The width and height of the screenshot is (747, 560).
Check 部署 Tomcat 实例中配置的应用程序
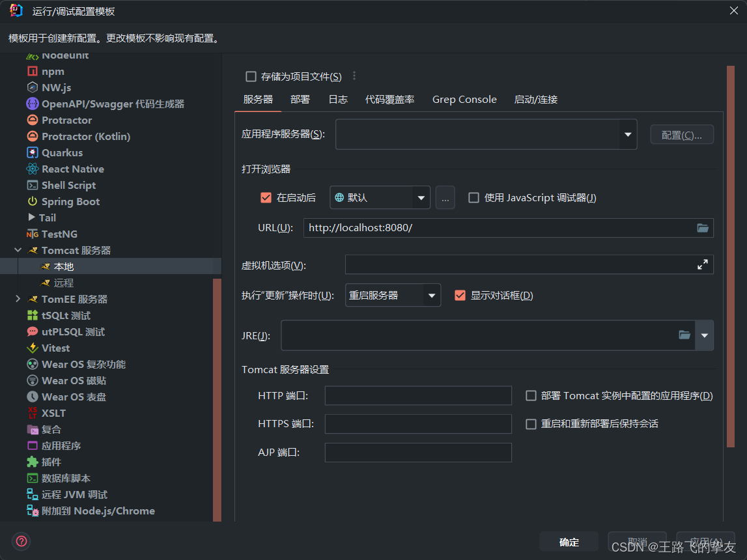coord(531,396)
